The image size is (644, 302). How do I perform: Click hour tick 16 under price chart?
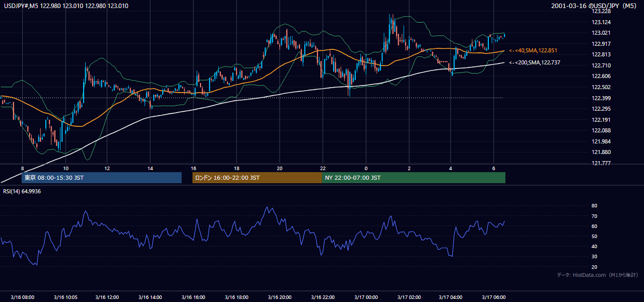tap(193, 169)
